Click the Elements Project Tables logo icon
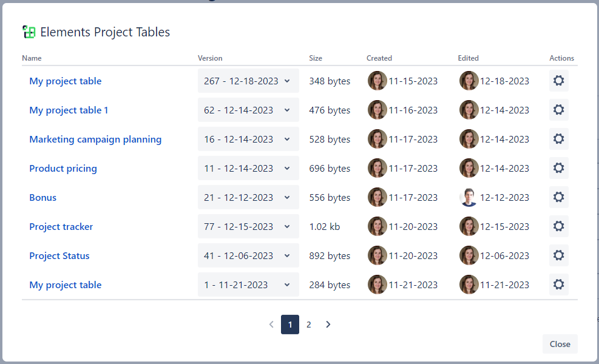This screenshot has height=364, width=599. [x=29, y=32]
